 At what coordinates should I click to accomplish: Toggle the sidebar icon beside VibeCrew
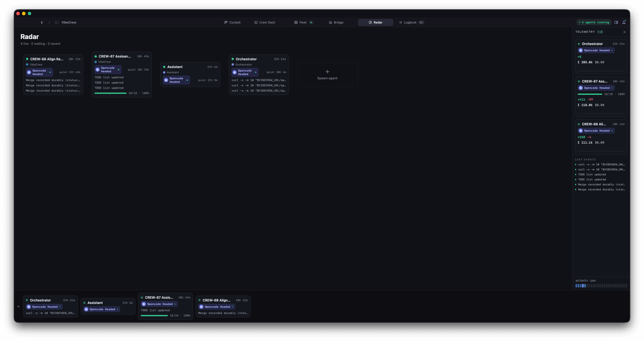[x=57, y=23]
